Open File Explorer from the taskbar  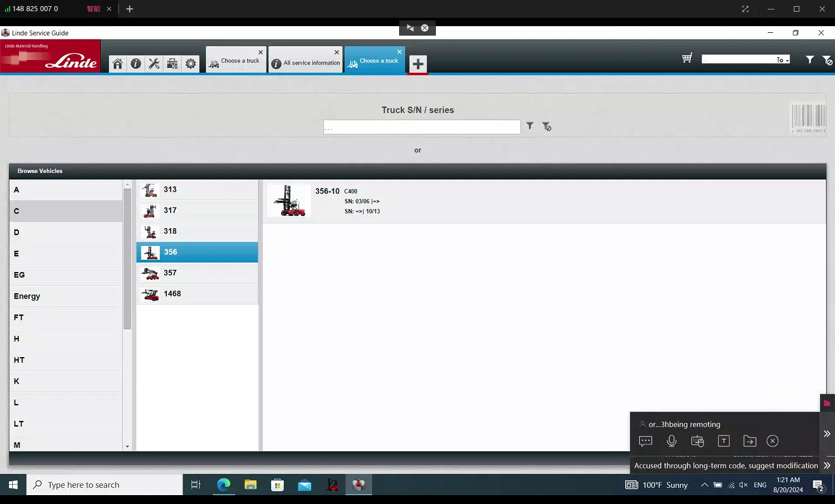pyautogui.click(x=250, y=485)
